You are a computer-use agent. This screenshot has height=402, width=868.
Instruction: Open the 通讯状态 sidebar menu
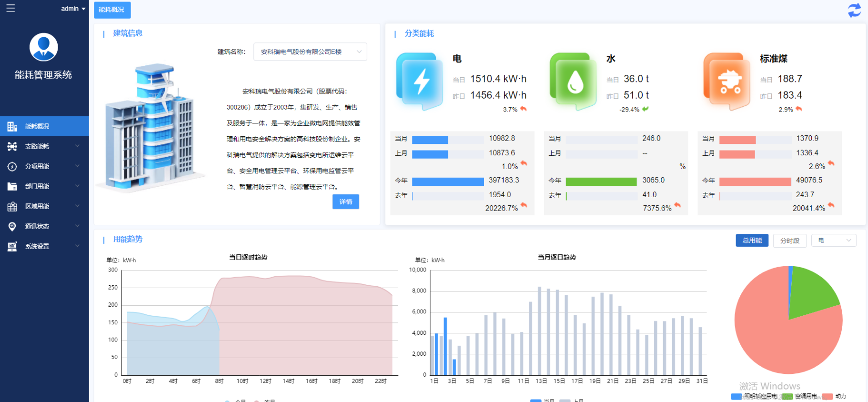click(x=44, y=226)
